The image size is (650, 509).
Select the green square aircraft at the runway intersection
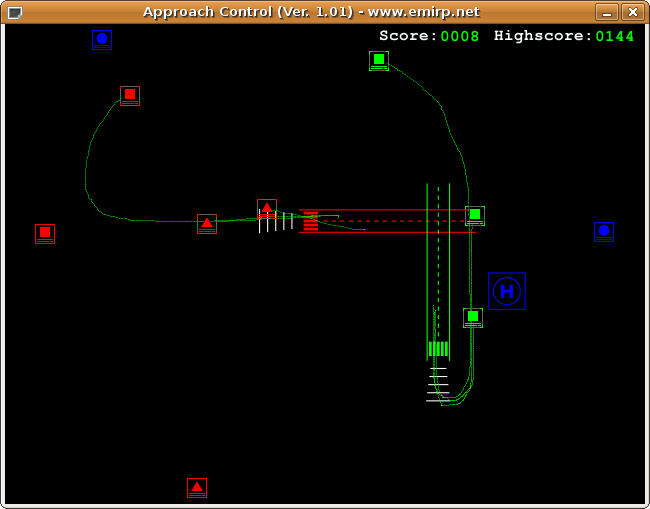click(475, 215)
